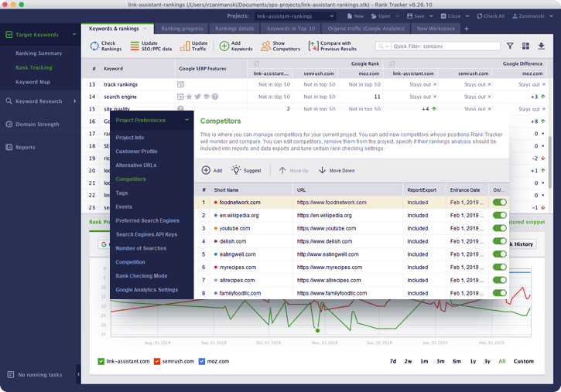
Task: Select Preferred Search Engines preference
Action: click(x=147, y=221)
